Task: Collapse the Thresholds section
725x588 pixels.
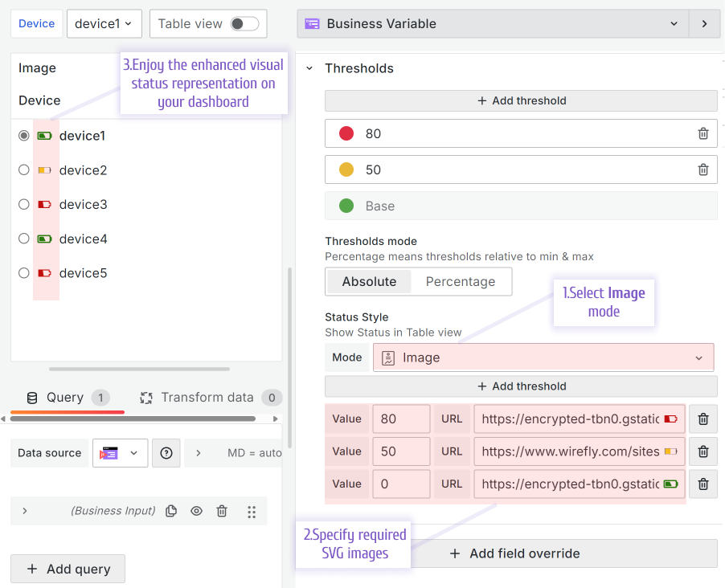Action: 309,68
